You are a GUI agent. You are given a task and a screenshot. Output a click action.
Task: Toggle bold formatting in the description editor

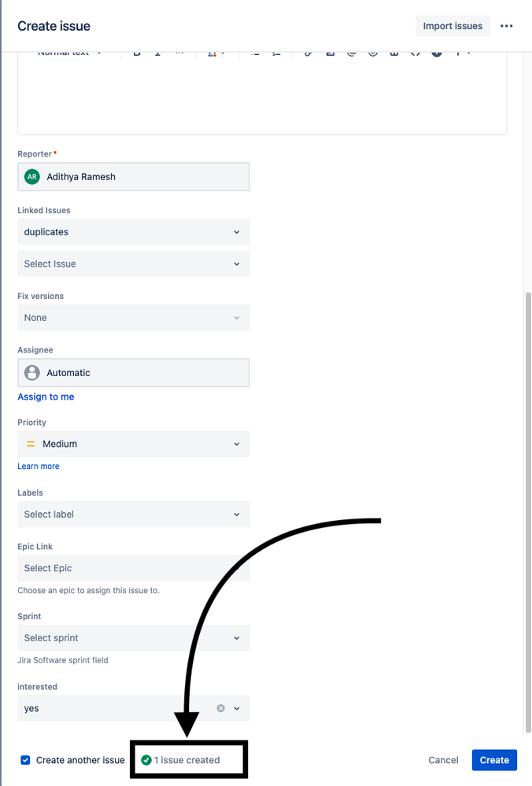pyautogui.click(x=137, y=53)
